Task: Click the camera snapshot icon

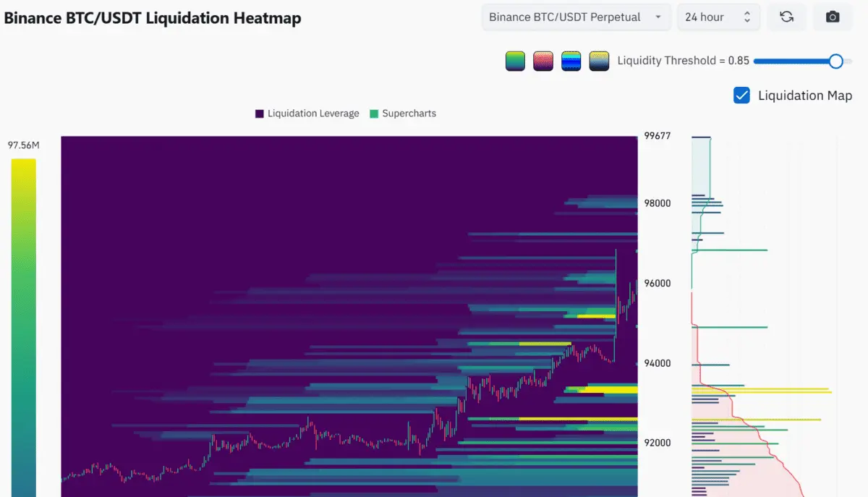Action: (x=833, y=17)
